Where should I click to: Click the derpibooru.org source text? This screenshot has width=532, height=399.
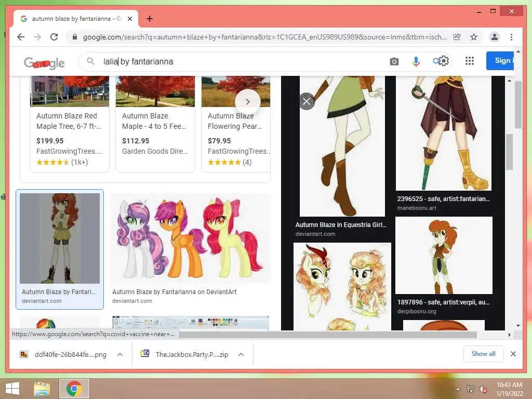(417, 311)
